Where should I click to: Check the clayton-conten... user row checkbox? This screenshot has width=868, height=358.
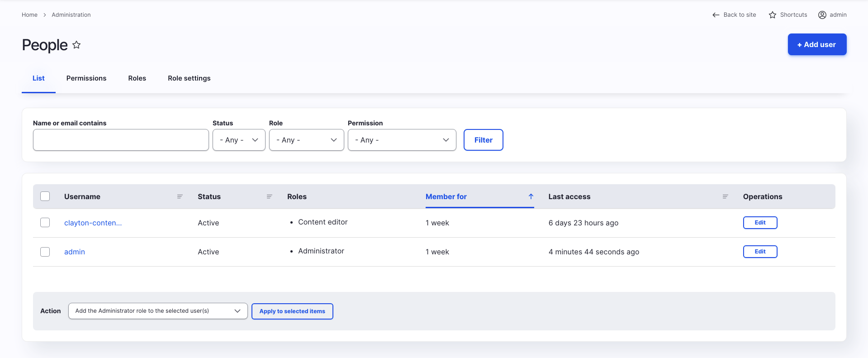click(45, 223)
